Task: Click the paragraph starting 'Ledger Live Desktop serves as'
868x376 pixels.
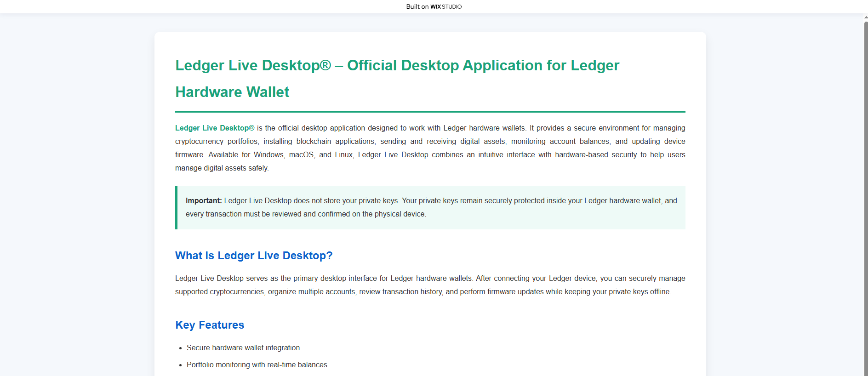Action: 430,285
